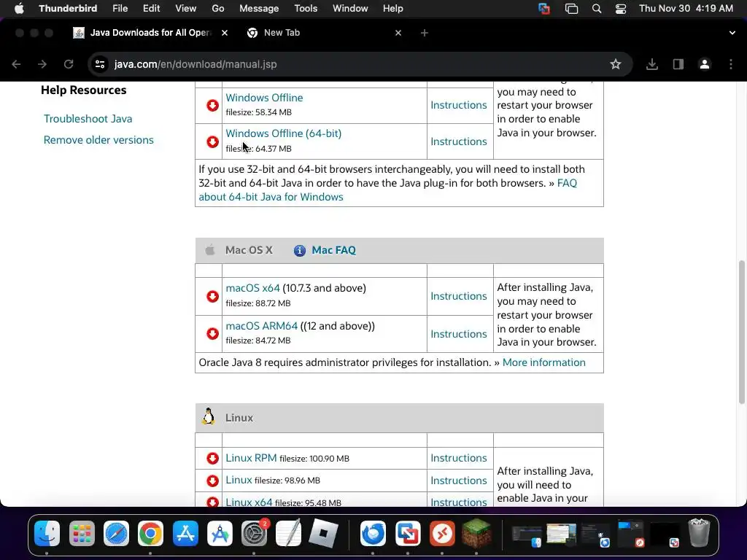747x560 pixels.
Task: Open a new tab with the plus button
Action: click(x=425, y=33)
